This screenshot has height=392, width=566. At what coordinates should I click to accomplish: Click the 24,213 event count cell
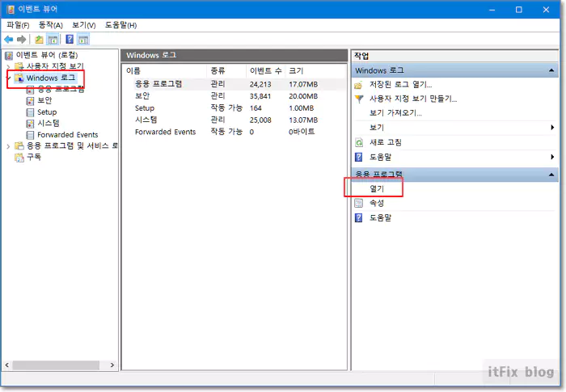pyautogui.click(x=260, y=84)
